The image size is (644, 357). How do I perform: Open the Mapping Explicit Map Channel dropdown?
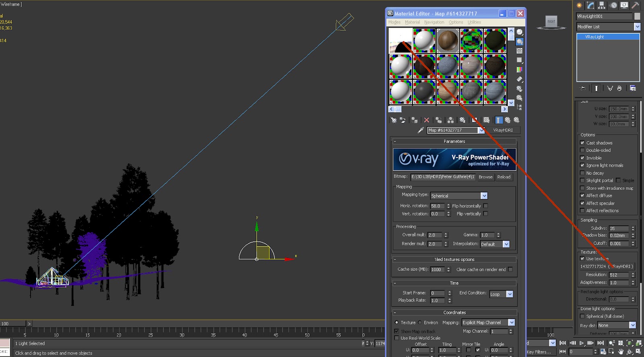pyautogui.click(x=488, y=322)
